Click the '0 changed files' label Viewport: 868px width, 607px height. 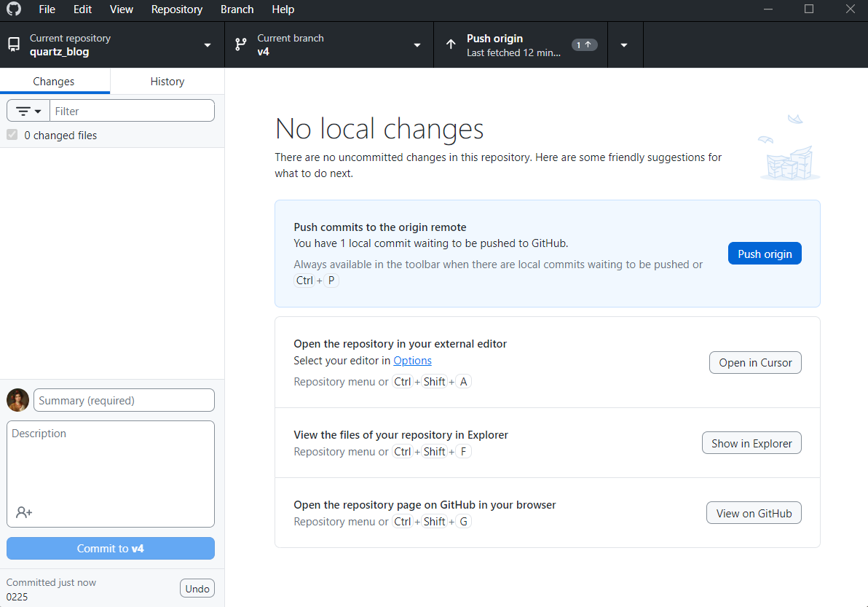click(x=60, y=135)
